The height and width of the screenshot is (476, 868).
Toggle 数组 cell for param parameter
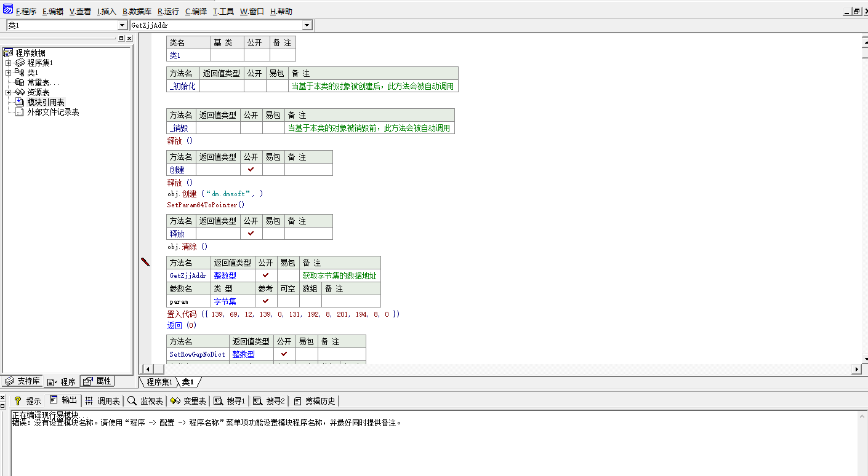310,301
